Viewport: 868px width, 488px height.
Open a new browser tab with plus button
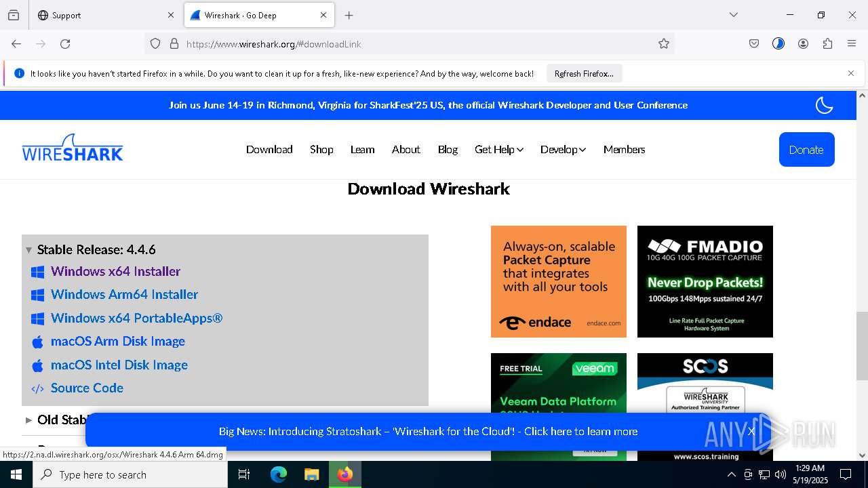[x=349, y=15]
